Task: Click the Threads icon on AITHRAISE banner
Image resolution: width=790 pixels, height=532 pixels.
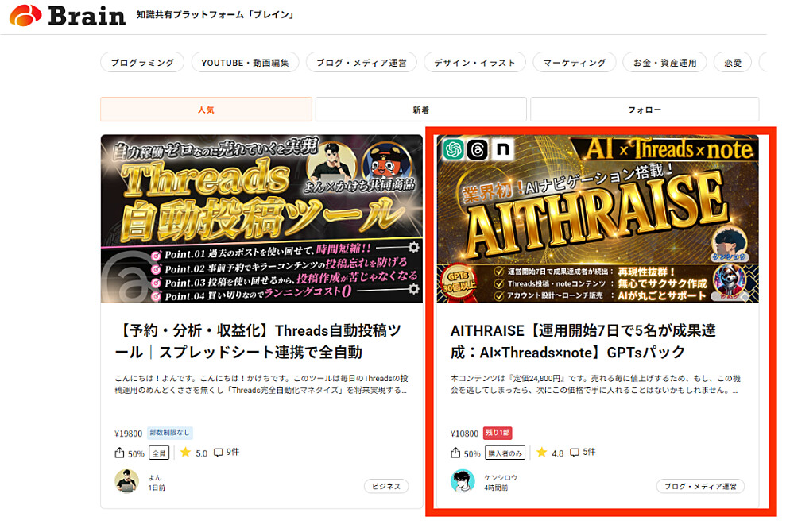Action: [478, 149]
